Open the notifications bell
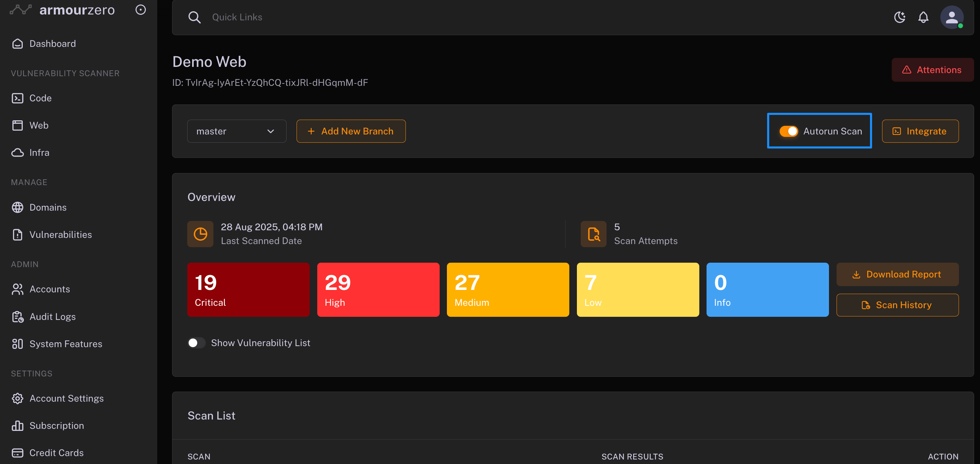The width and height of the screenshot is (980, 464). (923, 17)
